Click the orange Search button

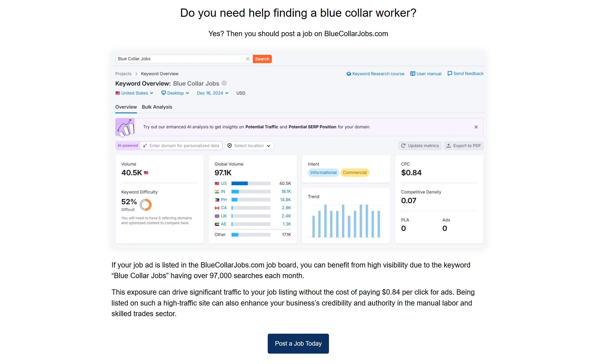262,59
